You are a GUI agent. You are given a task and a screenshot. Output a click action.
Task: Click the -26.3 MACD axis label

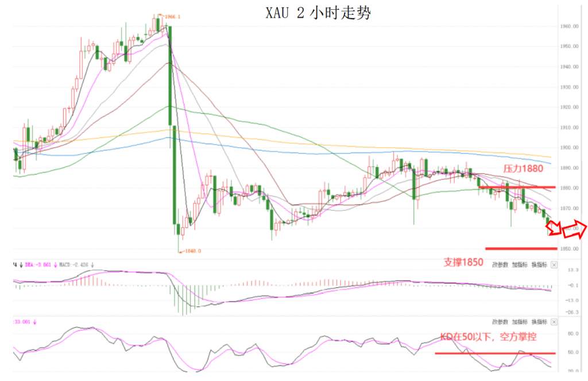tap(572, 312)
